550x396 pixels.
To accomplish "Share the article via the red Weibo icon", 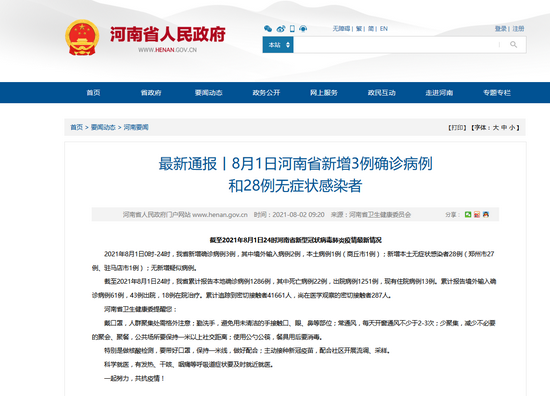I will pos(477,214).
